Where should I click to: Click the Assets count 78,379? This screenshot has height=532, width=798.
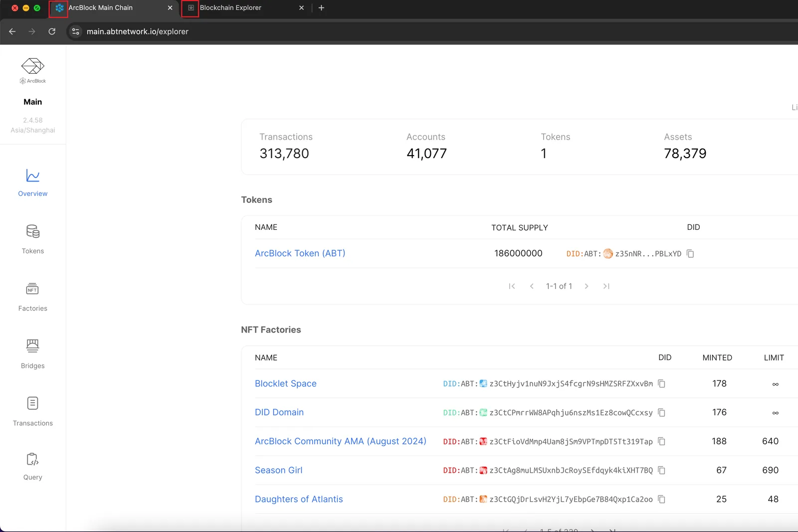(685, 154)
